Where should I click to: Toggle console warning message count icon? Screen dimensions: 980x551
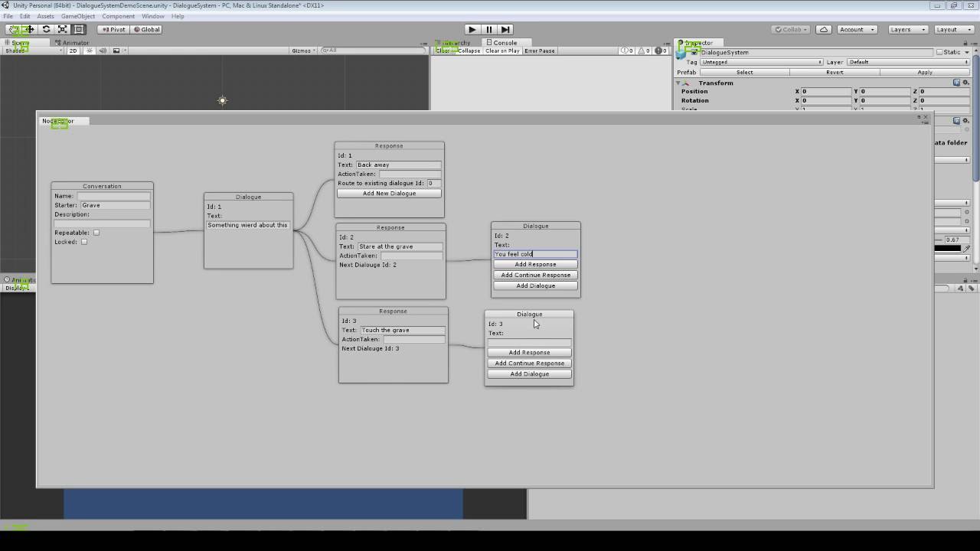(644, 51)
